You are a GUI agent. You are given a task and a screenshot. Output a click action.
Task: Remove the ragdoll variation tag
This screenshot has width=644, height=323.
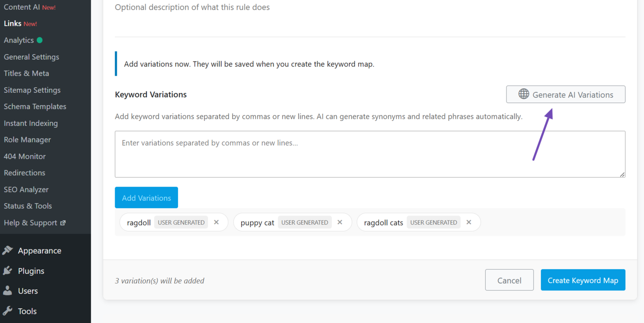216,222
